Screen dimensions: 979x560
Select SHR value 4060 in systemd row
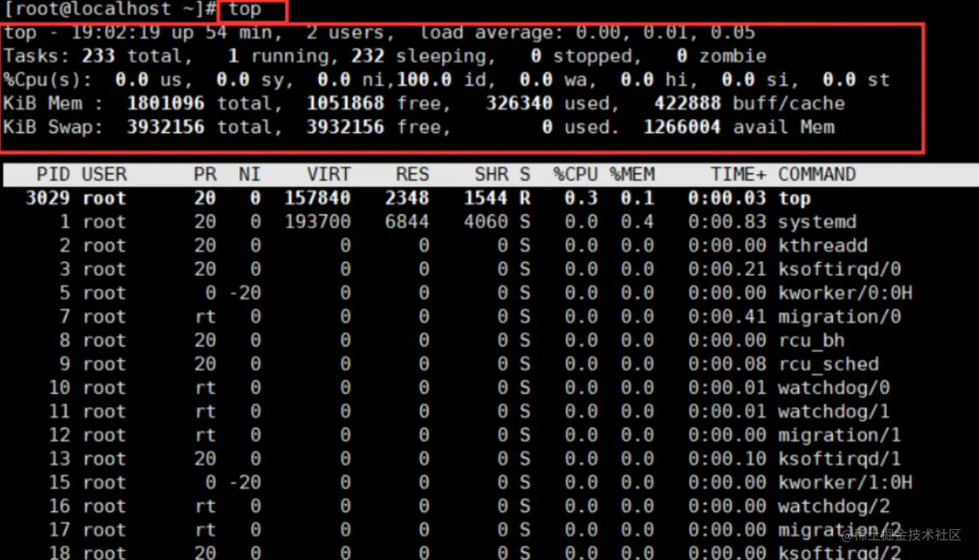point(486,222)
